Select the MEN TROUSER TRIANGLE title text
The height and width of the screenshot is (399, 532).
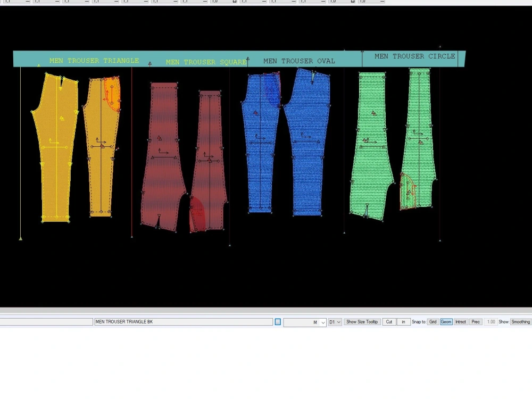[x=94, y=61]
